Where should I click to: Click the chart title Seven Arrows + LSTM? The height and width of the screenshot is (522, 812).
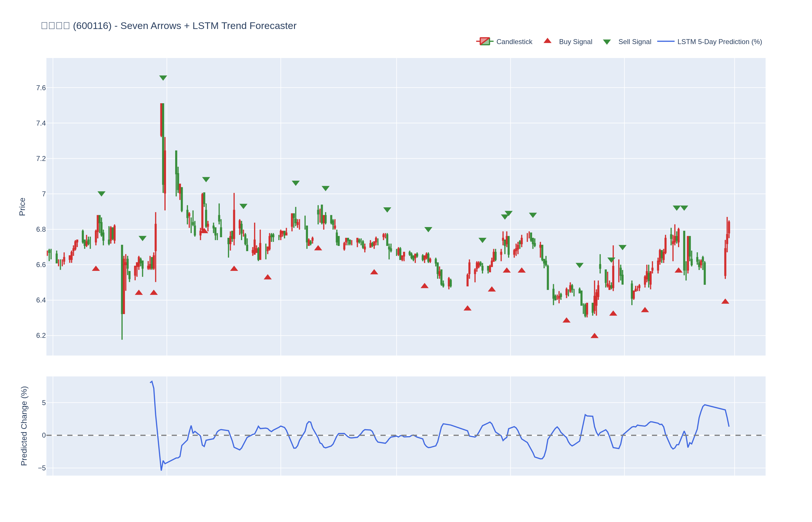169,26
